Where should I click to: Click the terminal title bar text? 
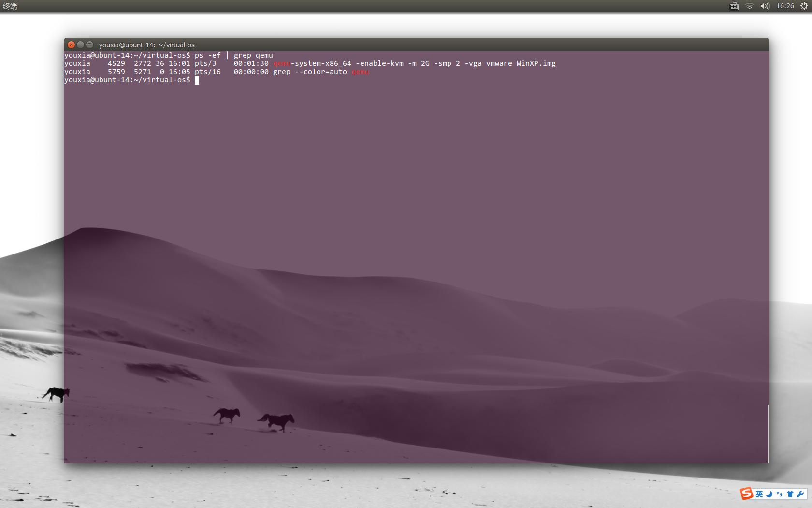coord(146,45)
